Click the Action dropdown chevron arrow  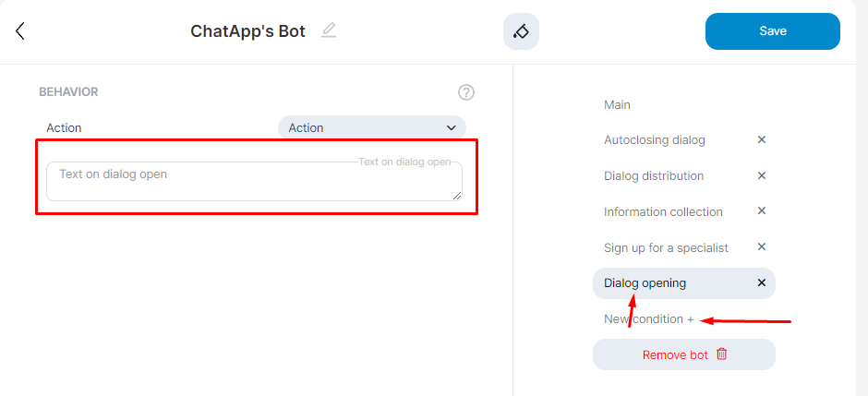[x=452, y=127]
